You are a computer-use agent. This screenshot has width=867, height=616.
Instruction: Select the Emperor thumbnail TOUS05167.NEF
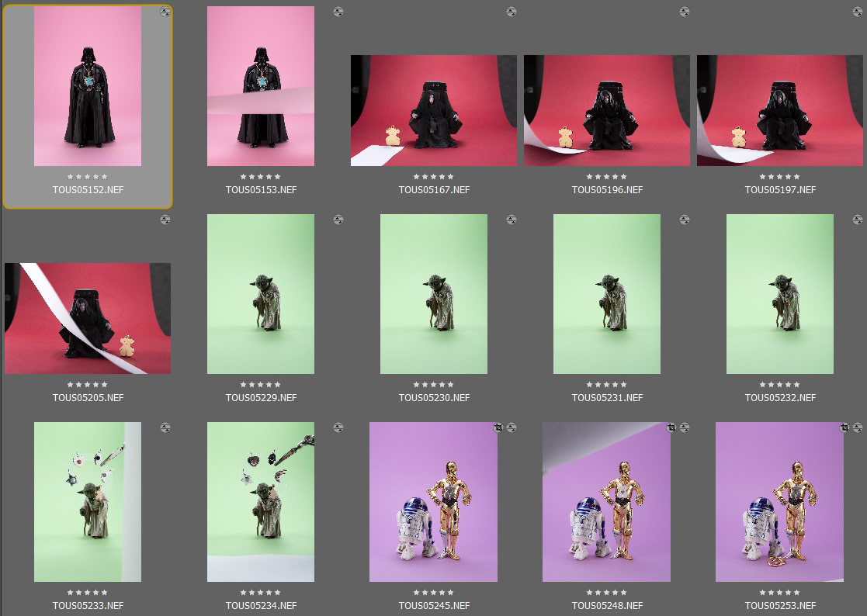[433, 110]
